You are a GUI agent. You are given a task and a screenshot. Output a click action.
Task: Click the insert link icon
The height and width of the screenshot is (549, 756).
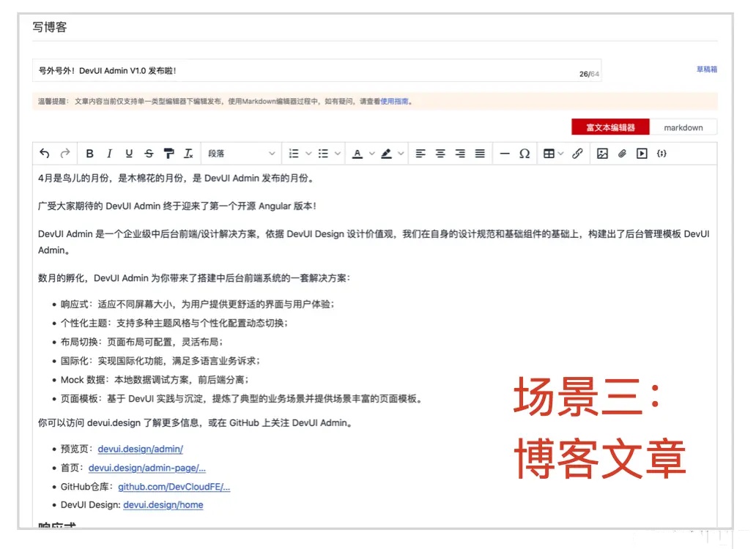(x=577, y=154)
